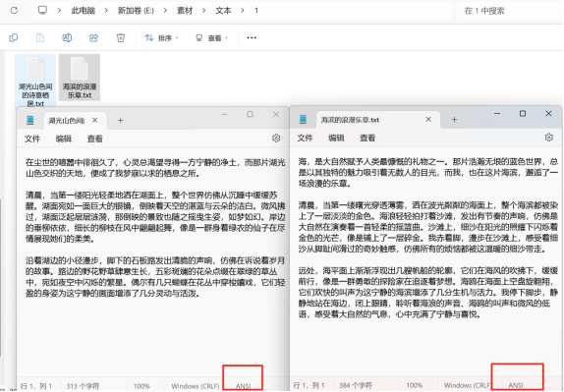
Task: Expand the 查看 view dropdown in Explorer
Action: click(211, 37)
